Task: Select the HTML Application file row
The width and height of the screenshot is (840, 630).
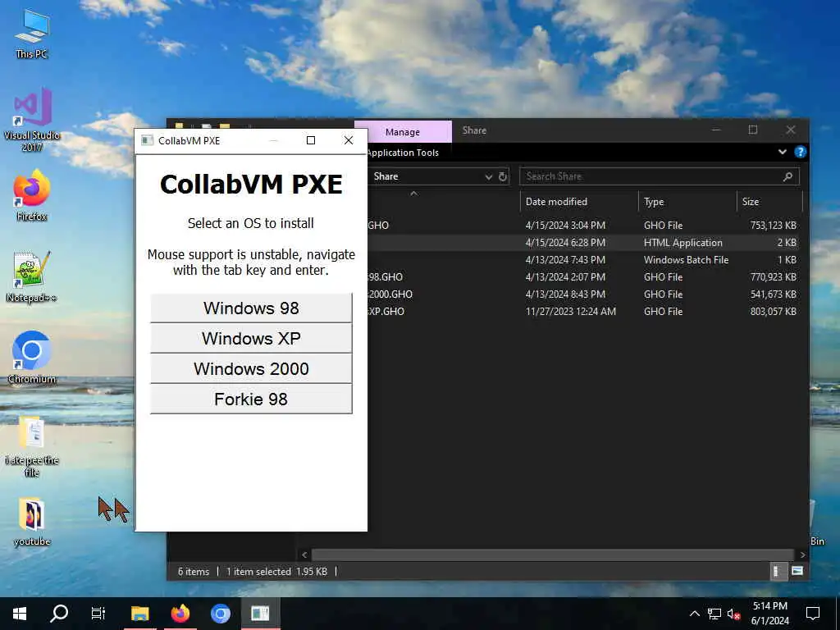Action: click(x=584, y=243)
